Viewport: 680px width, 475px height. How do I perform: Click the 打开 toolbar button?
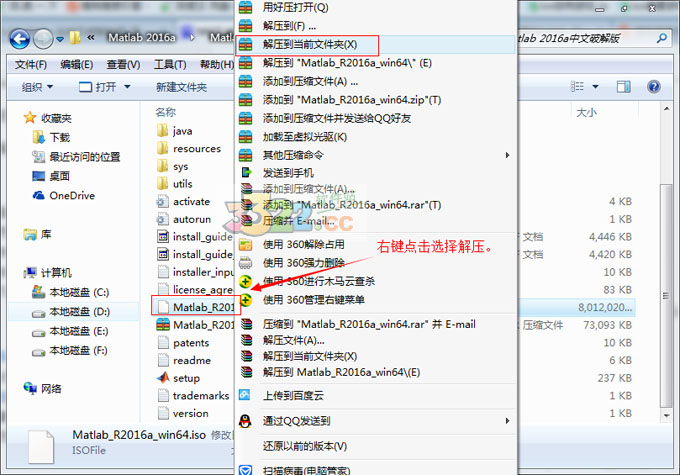click(98, 87)
